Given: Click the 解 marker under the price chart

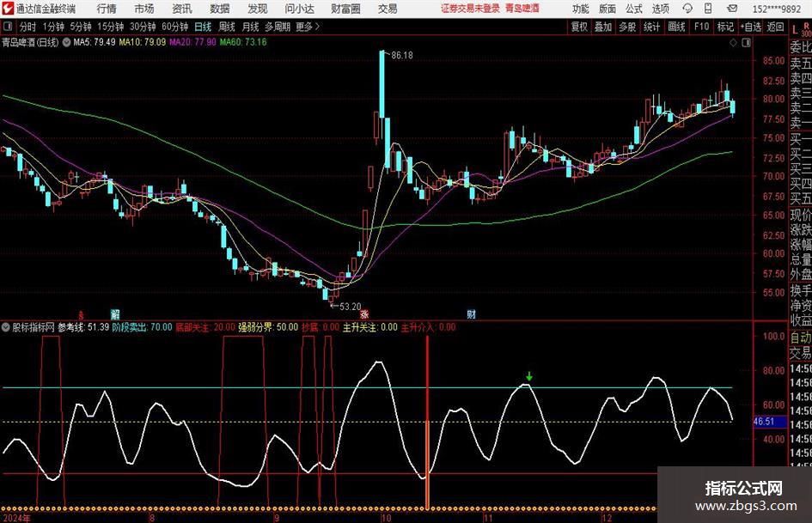Looking at the screenshot, I should pos(115,313).
